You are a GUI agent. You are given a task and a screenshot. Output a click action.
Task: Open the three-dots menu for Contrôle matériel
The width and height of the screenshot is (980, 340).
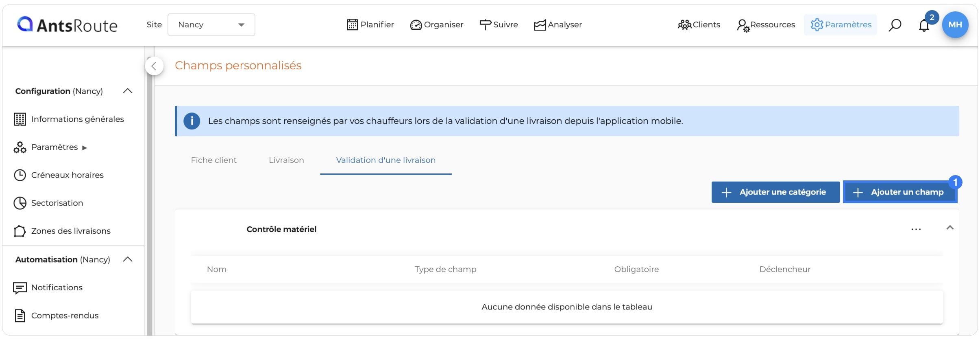point(916,230)
